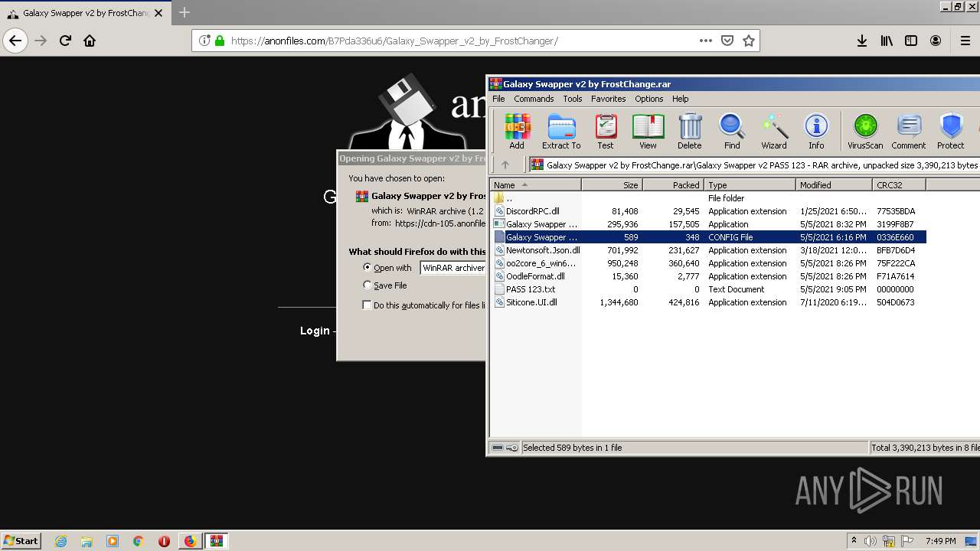The width and height of the screenshot is (980, 551).
Task: Start VirusScan on the archive
Action: pyautogui.click(x=865, y=131)
